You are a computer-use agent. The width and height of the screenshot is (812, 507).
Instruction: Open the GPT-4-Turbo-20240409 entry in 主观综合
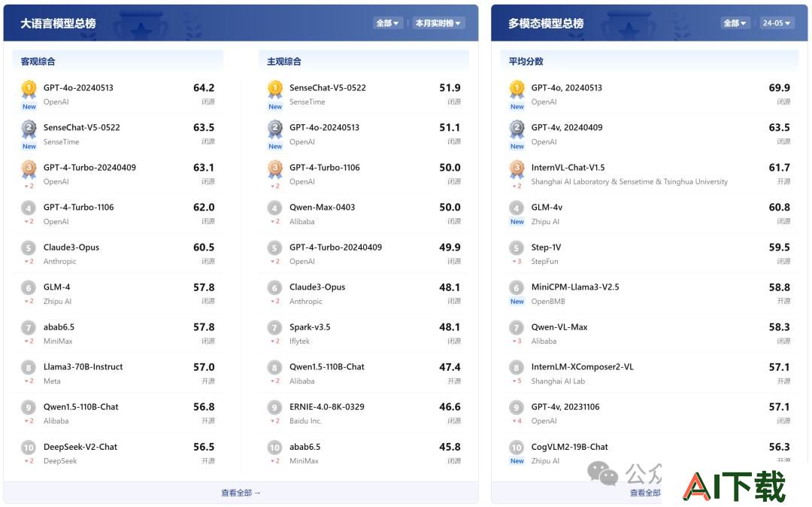pos(335,247)
